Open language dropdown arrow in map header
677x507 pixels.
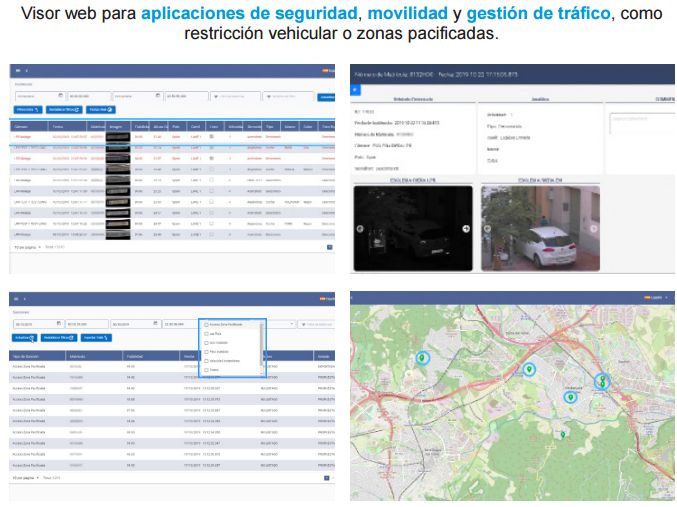click(x=667, y=297)
